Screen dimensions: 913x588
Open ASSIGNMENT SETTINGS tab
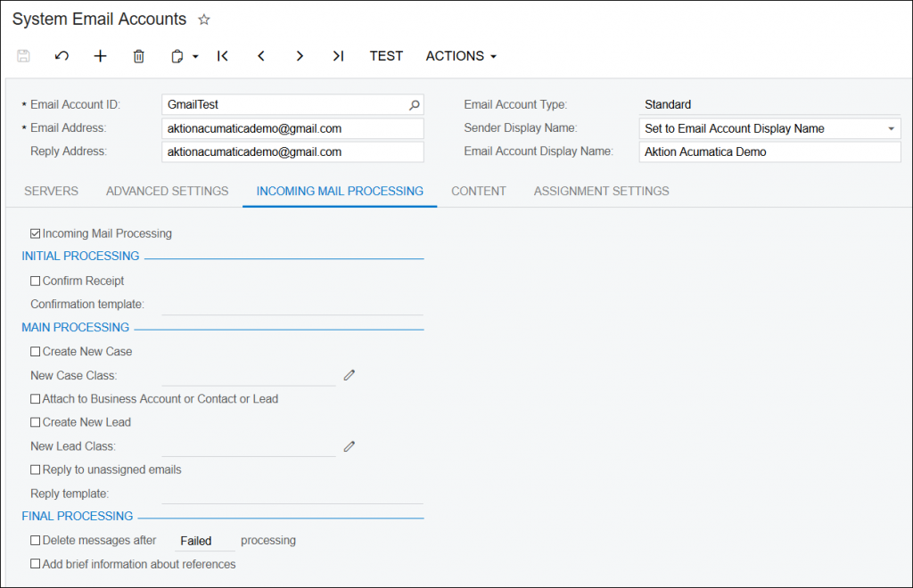pyautogui.click(x=602, y=191)
